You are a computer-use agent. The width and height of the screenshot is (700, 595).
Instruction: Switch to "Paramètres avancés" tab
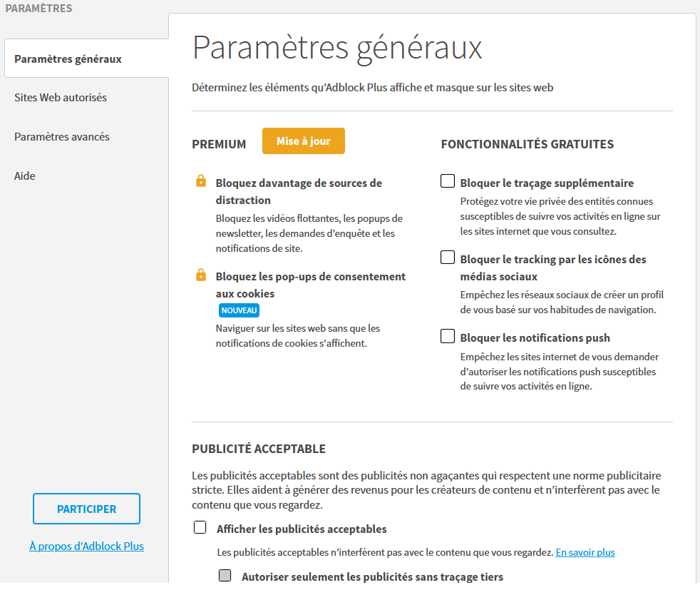tap(62, 136)
